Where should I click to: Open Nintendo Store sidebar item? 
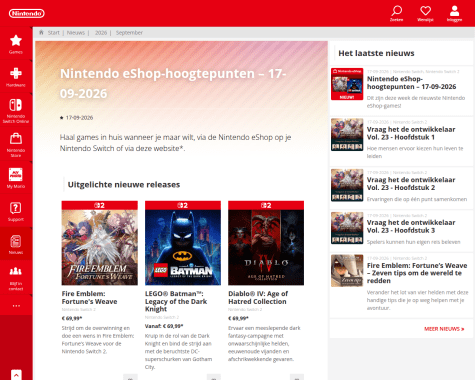16,144
